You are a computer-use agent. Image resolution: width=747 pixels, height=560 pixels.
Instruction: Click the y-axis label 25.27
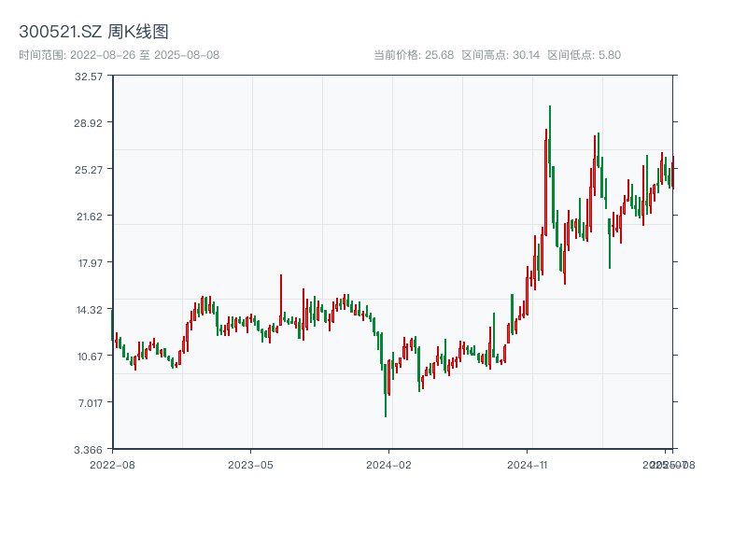click(x=89, y=170)
